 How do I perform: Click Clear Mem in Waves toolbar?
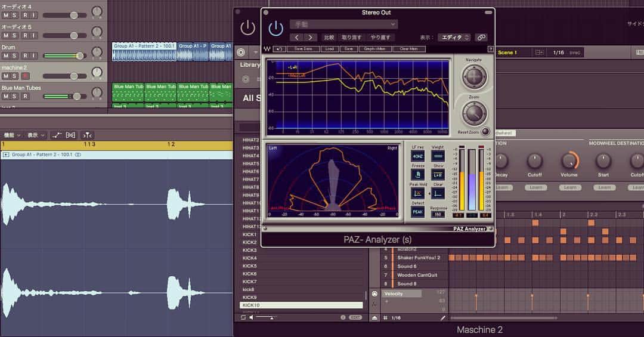point(408,49)
